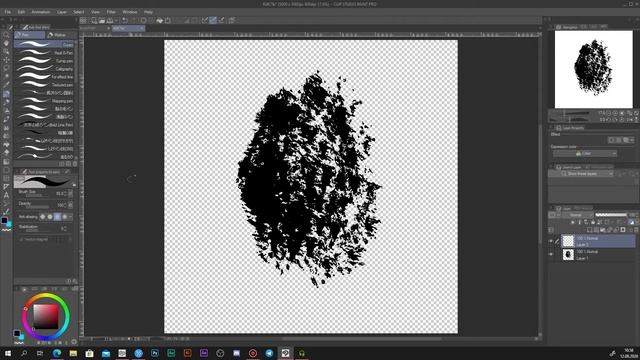Select the Turnip pen sub tool
This screenshot has height=360, width=640.
click(44, 61)
